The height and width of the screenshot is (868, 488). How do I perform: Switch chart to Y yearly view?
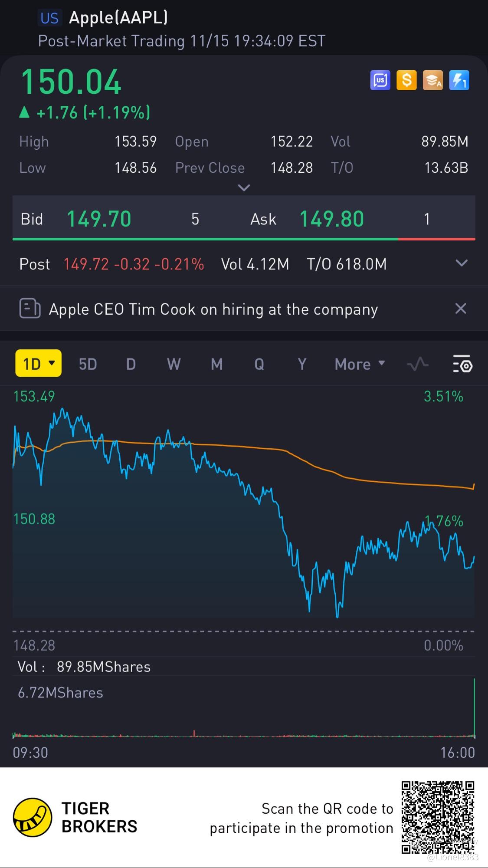pyautogui.click(x=302, y=364)
